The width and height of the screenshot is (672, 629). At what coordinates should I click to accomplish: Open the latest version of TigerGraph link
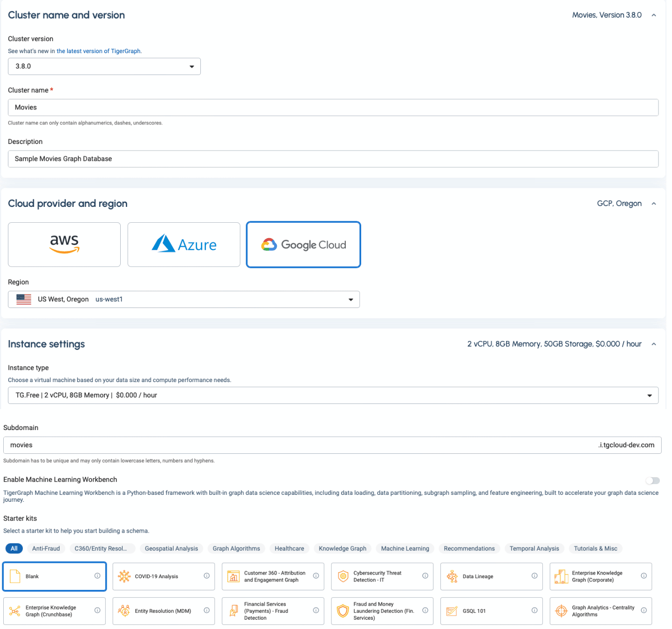(98, 51)
